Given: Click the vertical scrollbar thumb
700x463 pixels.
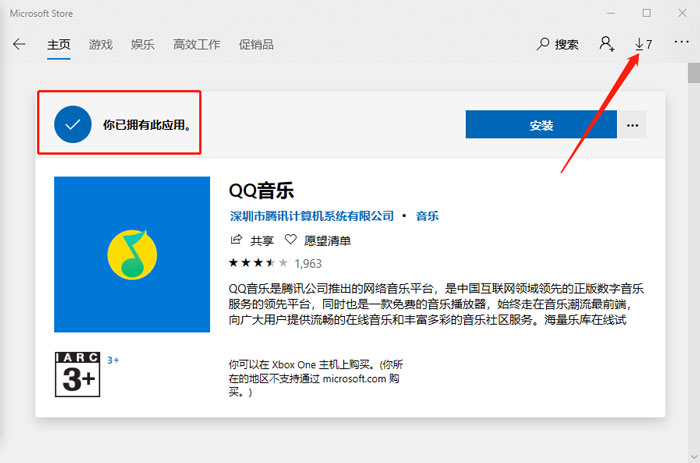Looking at the screenshot, I should pos(693,73).
